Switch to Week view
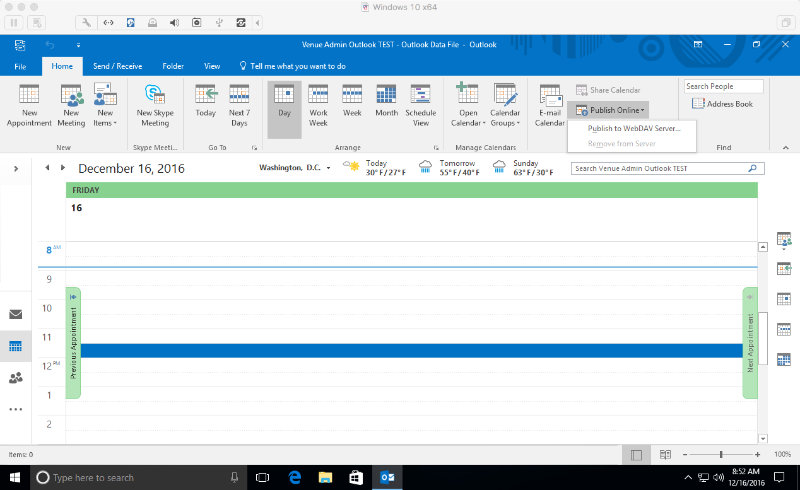Image resolution: width=800 pixels, height=490 pixels. click(352, 102)
